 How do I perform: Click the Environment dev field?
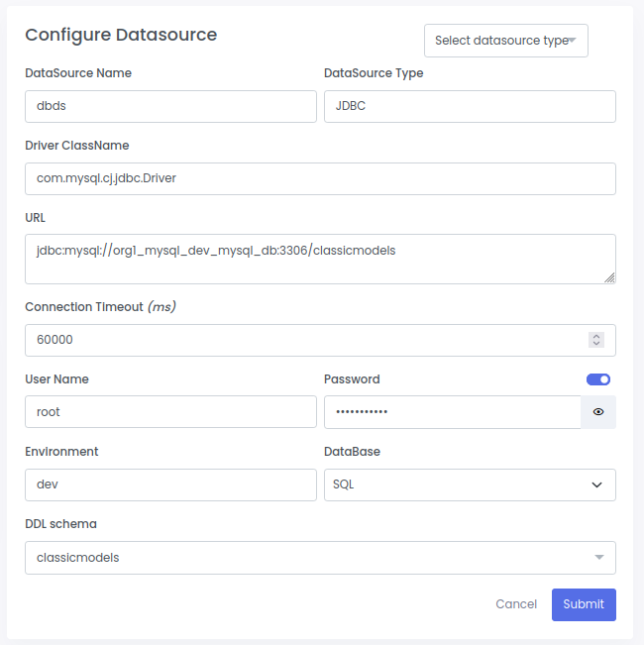click(170, 484)
